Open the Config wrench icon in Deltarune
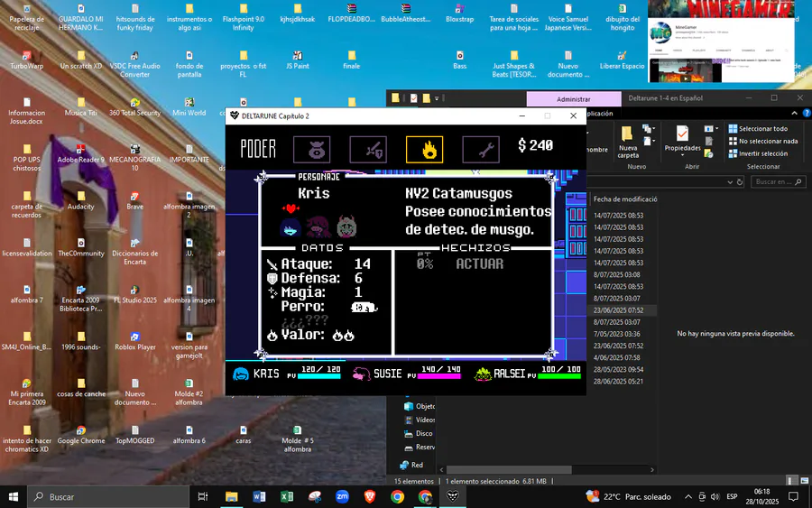 point(481,150)
